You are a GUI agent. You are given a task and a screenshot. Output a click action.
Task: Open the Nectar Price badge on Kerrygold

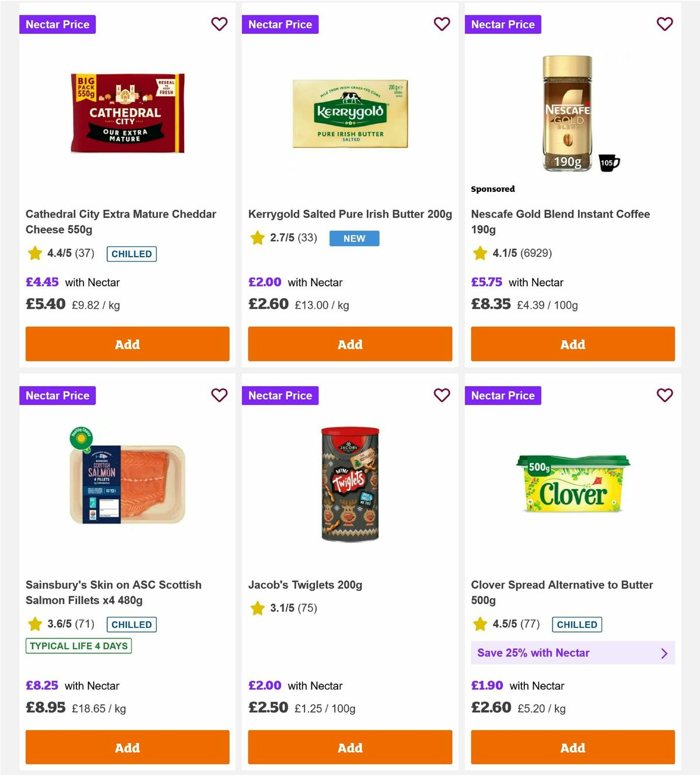[x=280, y=24]
